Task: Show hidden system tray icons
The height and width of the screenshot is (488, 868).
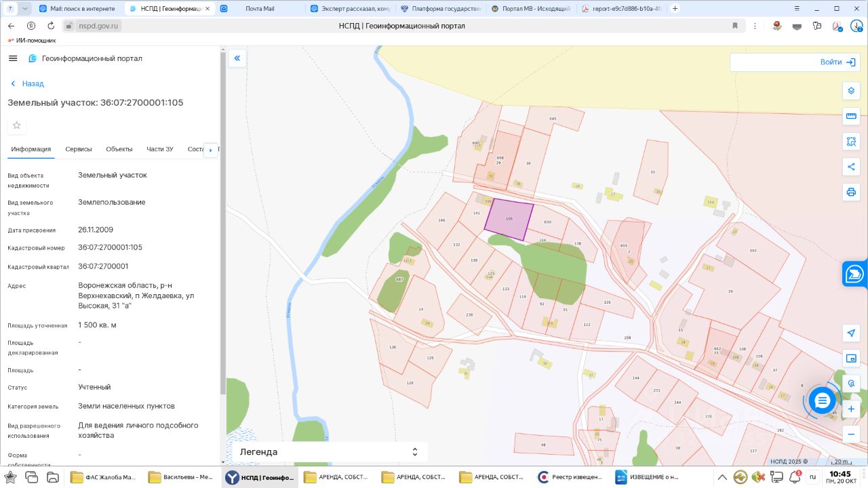Action: point(723,477)
